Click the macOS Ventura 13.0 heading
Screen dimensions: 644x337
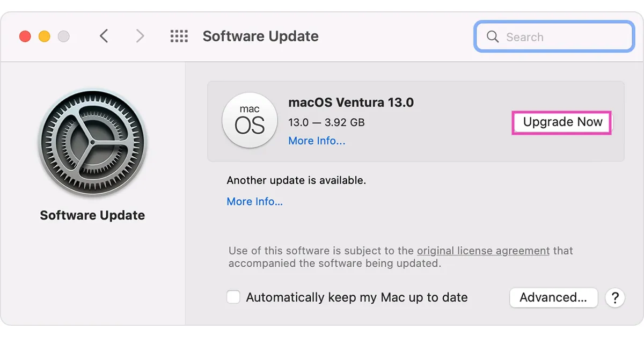click(x=351, y=102)
